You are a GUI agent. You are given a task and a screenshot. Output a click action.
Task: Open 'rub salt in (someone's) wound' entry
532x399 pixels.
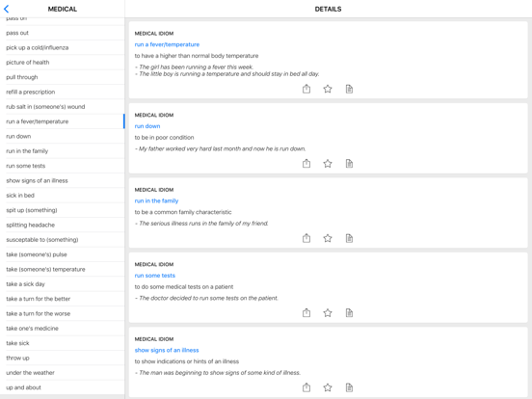[63, 107]
